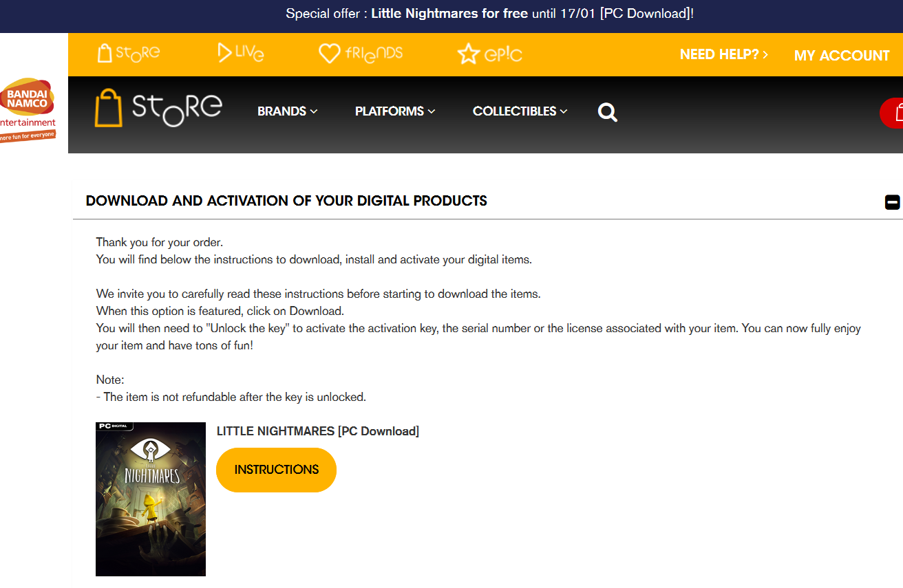Switch to the Live tab
Image resolution: width=903 pixels, height=588 pixels.
pyautogui.click(x=240, y=53)
